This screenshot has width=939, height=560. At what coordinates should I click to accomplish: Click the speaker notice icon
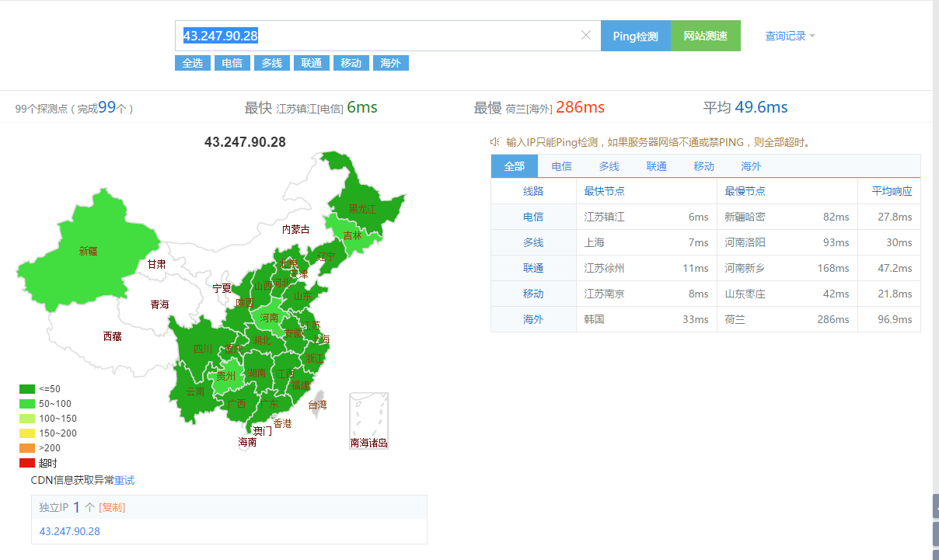click(x=494, y=142)
